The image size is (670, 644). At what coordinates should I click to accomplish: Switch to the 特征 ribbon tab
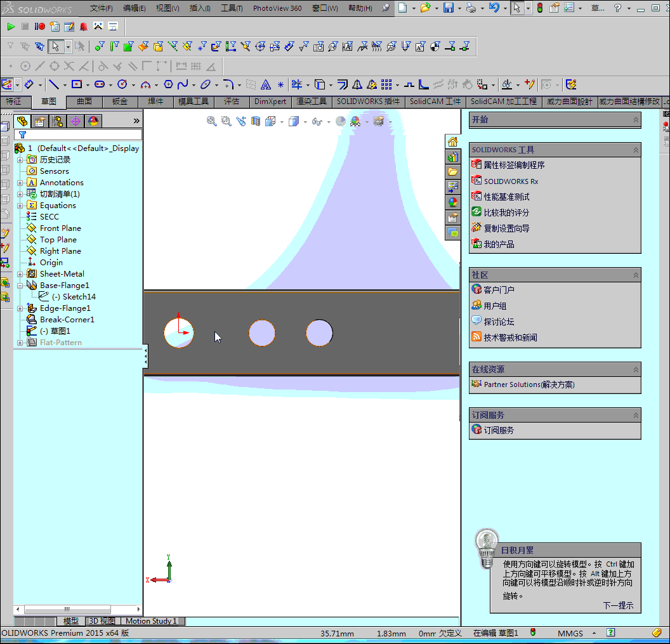(15, 102)
